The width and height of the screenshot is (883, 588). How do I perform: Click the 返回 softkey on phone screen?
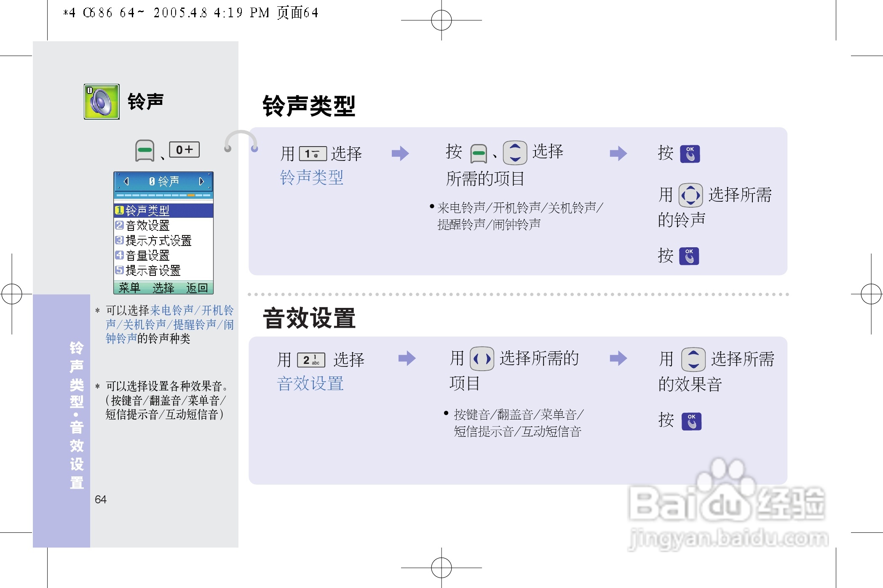point(197,288)
